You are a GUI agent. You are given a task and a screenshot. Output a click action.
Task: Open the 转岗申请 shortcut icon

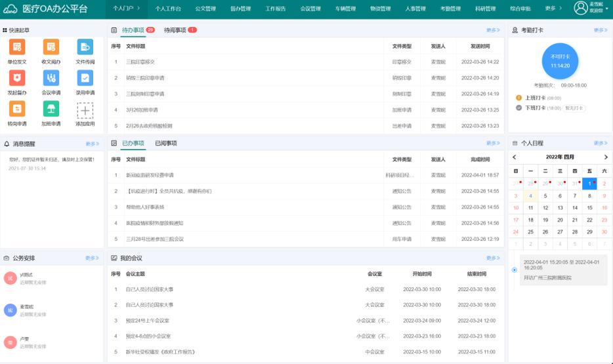tap(17, 109)
